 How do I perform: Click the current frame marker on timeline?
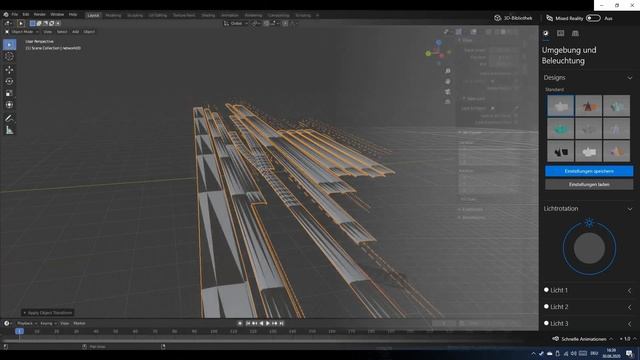[19, 331]
